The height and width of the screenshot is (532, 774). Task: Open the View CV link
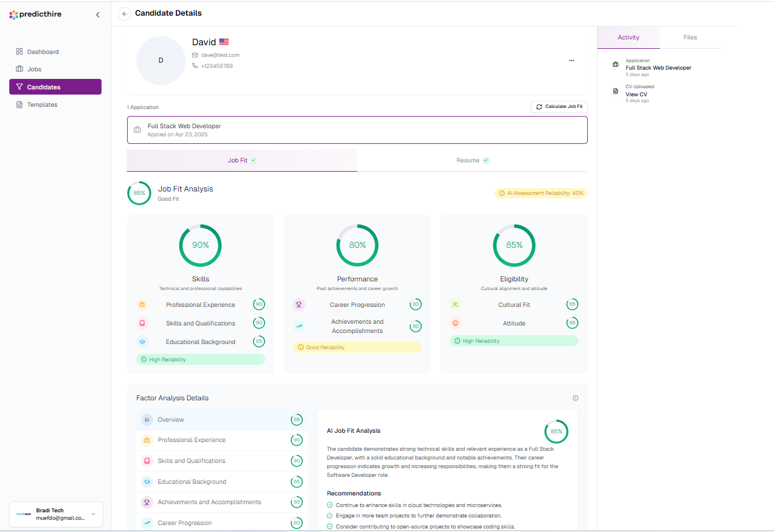tap(636, 95)
